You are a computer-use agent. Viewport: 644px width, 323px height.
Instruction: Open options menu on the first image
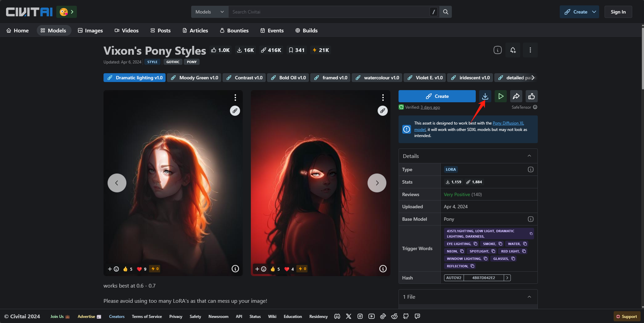coord(235,98)
